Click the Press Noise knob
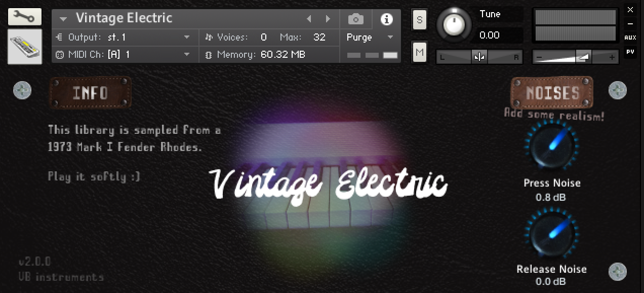 coord(551,145)
